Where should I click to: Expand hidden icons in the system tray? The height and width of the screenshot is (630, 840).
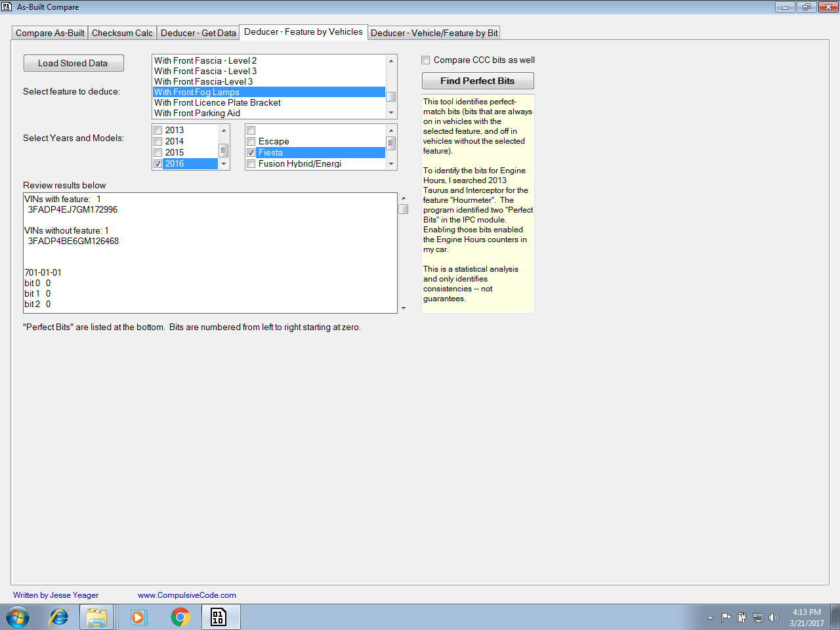(x=711, y=617)
